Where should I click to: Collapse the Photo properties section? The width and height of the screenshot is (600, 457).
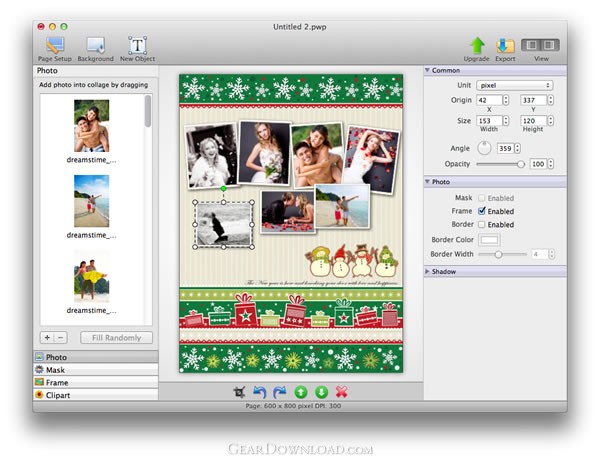(427, 181)
